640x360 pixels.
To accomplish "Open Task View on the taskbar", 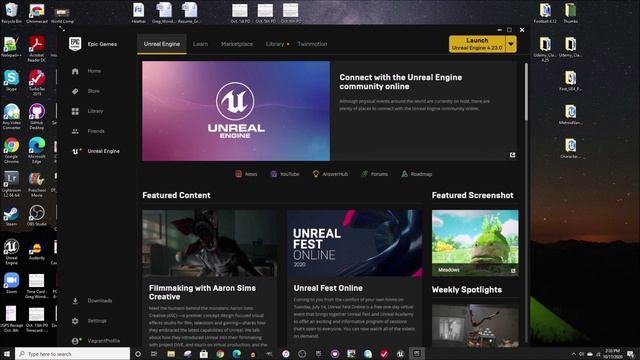I will point(154,354).
